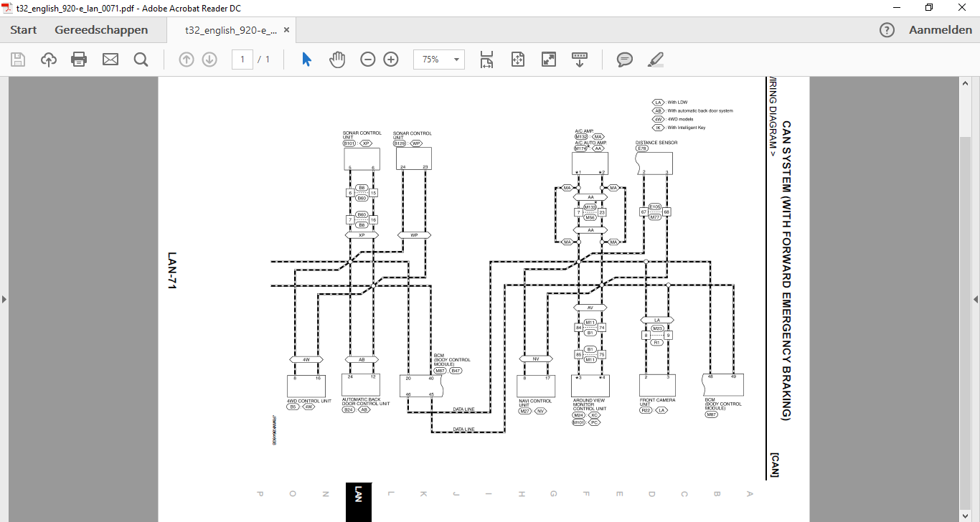Click the 4WD CONTROL UNIT label
Image resolution: width=980 pixels, height=522 pixels.
click(x=309, y=401)
